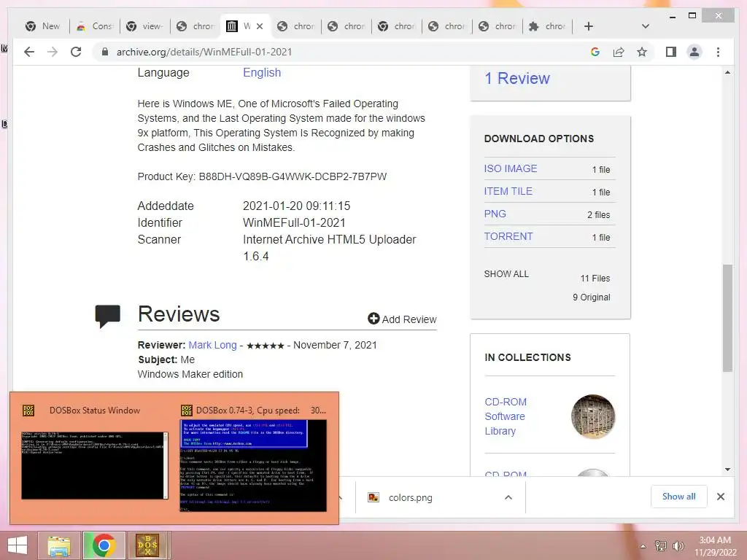Open File Explorer from the taskbar
Image resolution: width=747 pixels, height=560 pixels.
(59, 545)
